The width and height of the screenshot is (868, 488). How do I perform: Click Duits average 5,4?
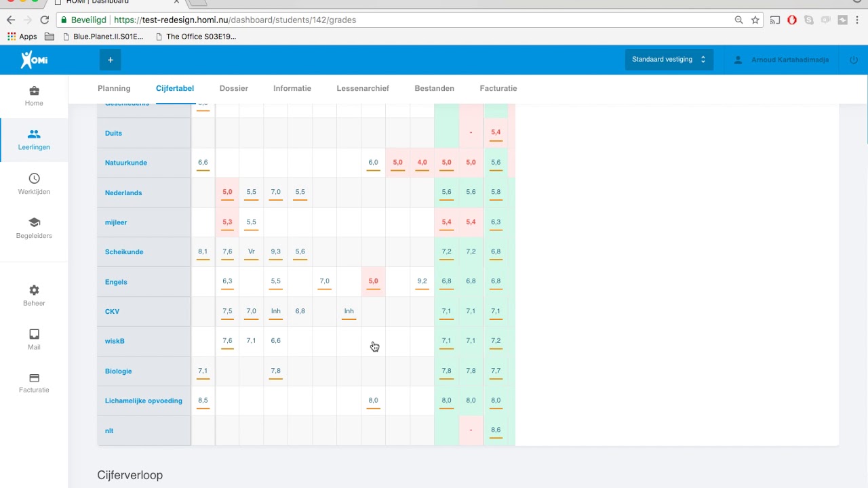click(x=496, y=134)
